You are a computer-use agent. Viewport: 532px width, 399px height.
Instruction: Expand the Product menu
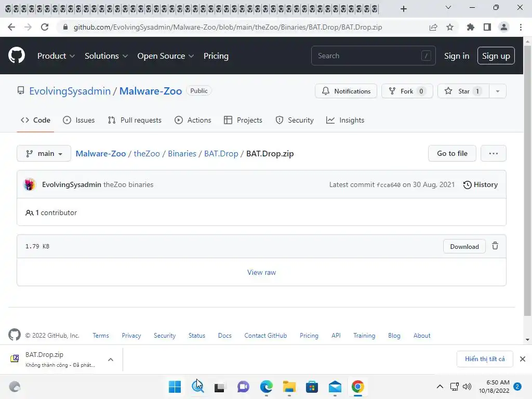point(56,56)
